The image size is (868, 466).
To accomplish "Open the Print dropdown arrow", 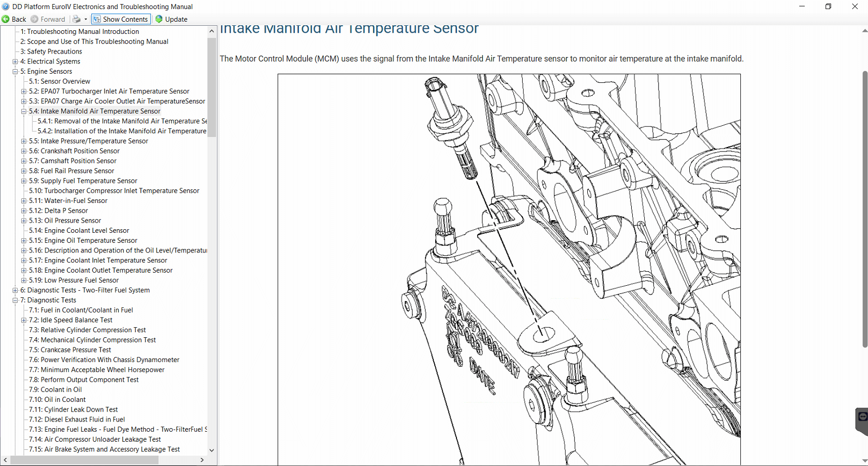I will coord(85,19).
